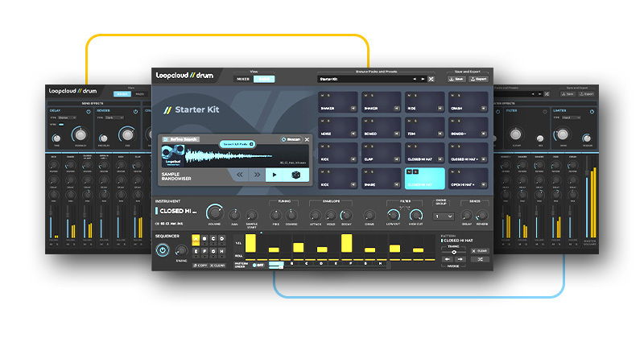The height and width of the screenshot is (338, 644).
Task: Click the Save button
Action: (456, 79)
